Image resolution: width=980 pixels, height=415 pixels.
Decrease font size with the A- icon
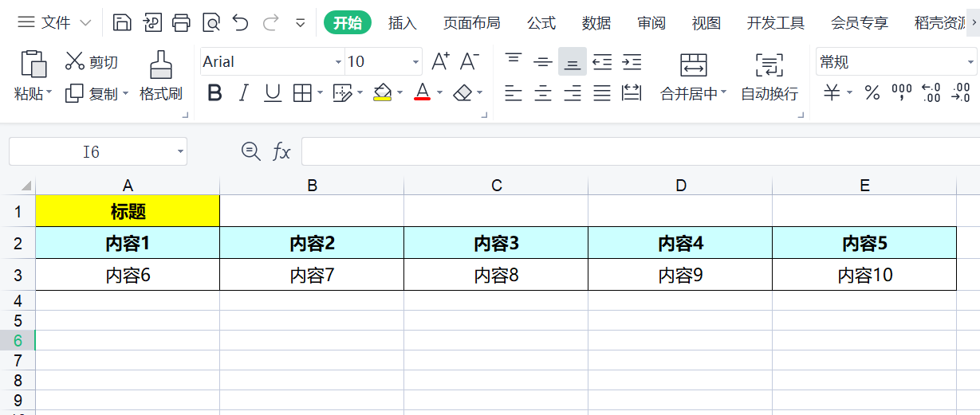(470, 61)
